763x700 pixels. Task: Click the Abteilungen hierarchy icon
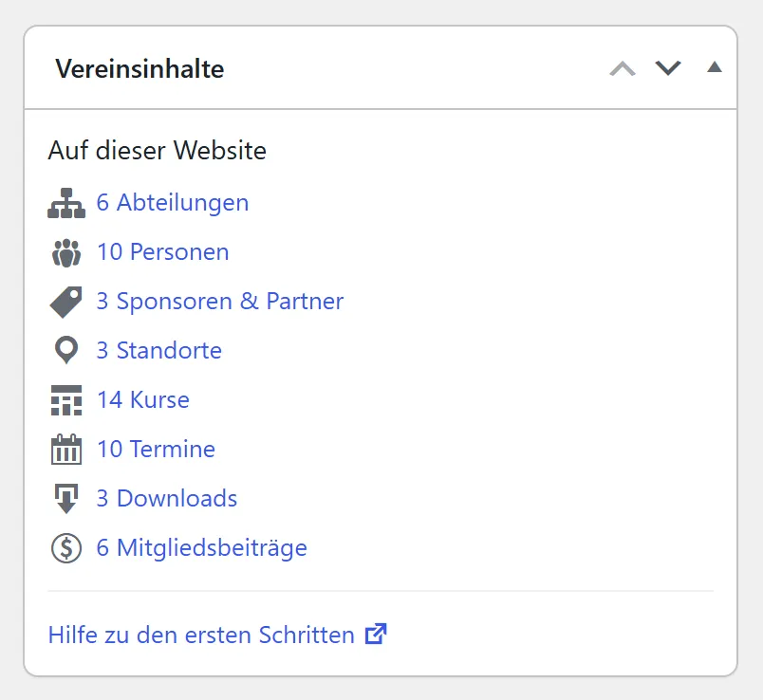point(66,203)
